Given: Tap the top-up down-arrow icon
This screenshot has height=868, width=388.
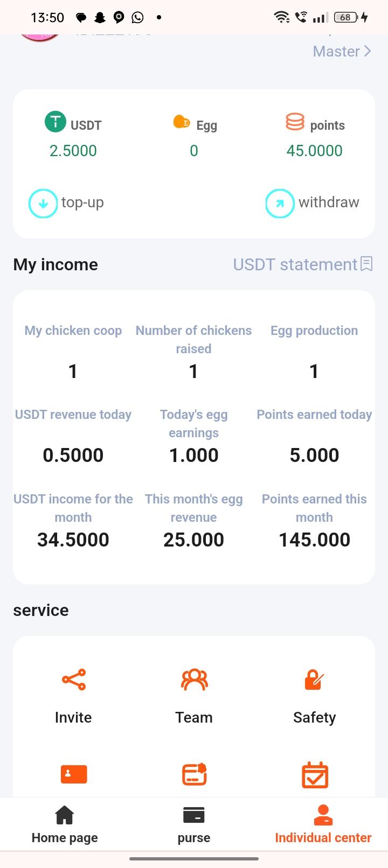Looking at the screenshot, I should pyautogui.click(x=43, y=204).
